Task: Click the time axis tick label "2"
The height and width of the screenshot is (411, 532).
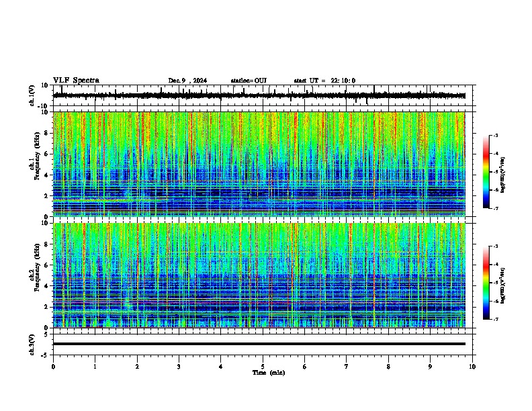Action: [x=137, y=367]
